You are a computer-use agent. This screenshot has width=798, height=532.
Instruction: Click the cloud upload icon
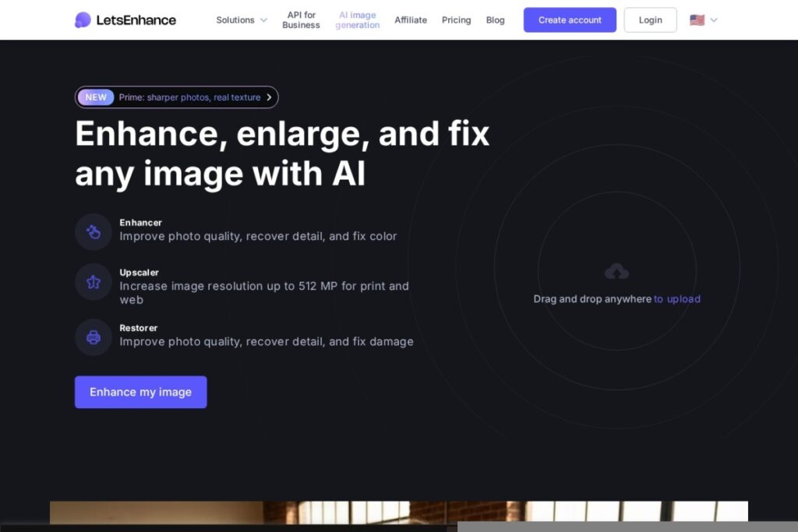(x=616, y=272)
